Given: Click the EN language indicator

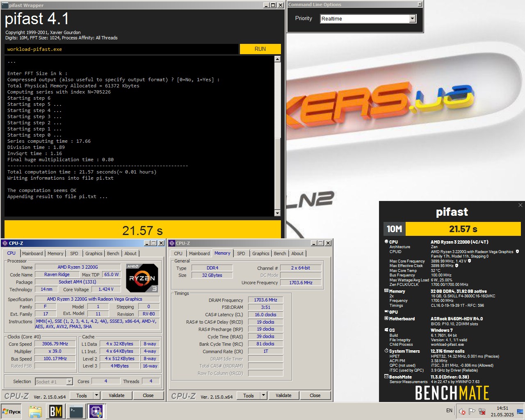Looking at the screenshot, I should (x=449, y=411).
